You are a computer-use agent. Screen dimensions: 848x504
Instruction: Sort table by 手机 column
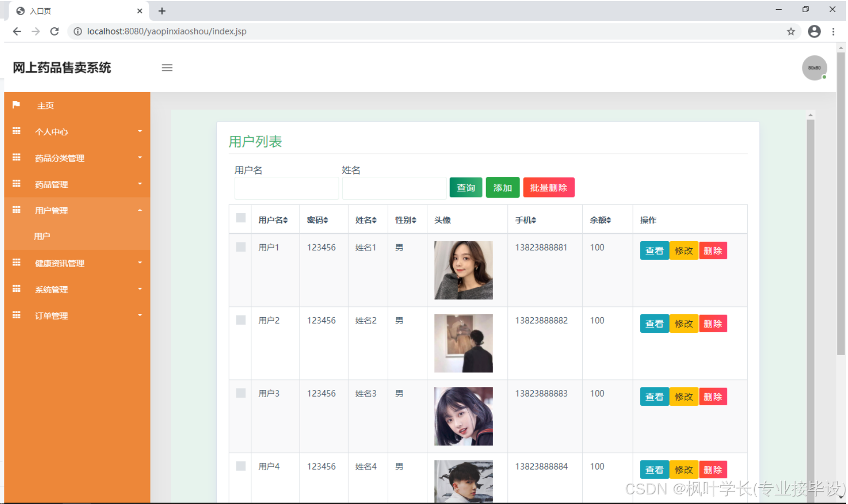[526, 220]
